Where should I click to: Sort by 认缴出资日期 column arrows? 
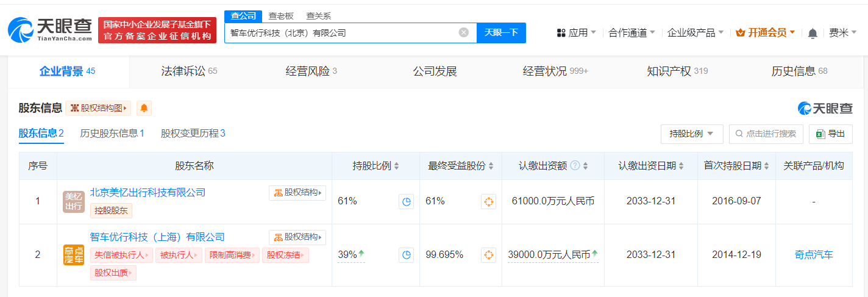(x=681, y=166)
